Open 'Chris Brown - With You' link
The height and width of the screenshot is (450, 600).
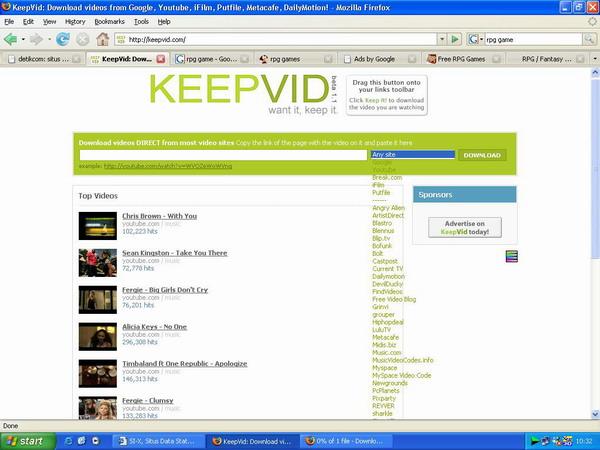[x=160, y=216]
